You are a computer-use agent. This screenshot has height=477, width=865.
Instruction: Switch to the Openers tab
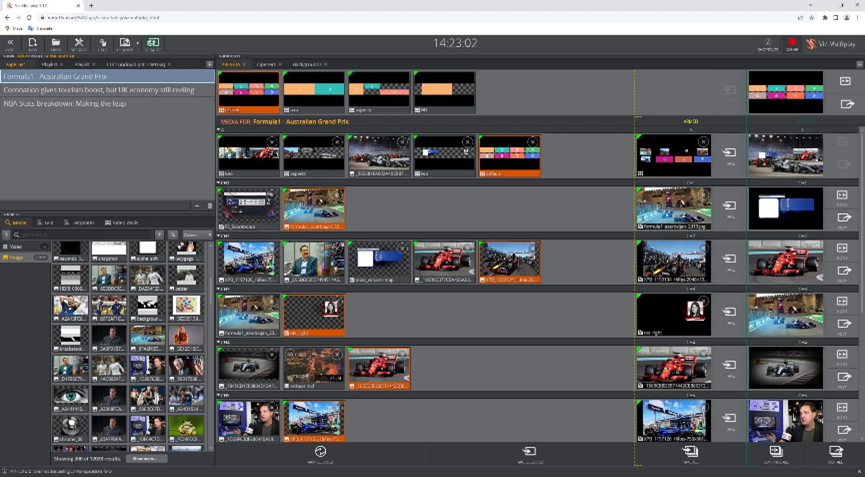click(x=267, y=64)
